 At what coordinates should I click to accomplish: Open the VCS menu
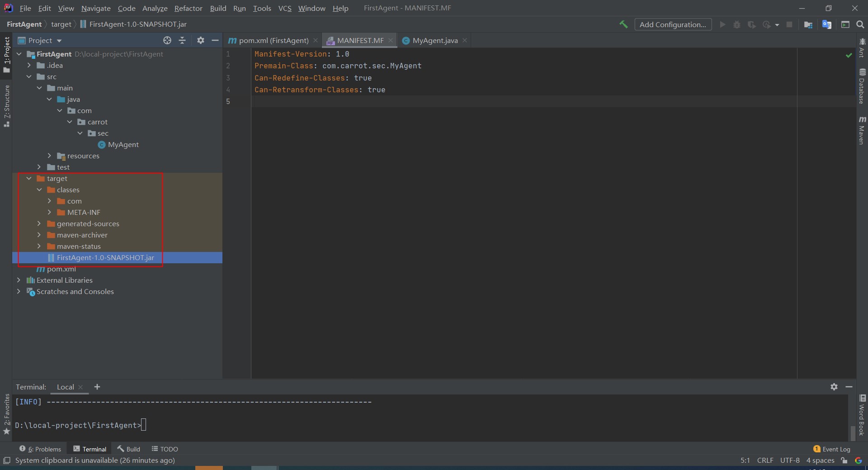click(285, 8)
